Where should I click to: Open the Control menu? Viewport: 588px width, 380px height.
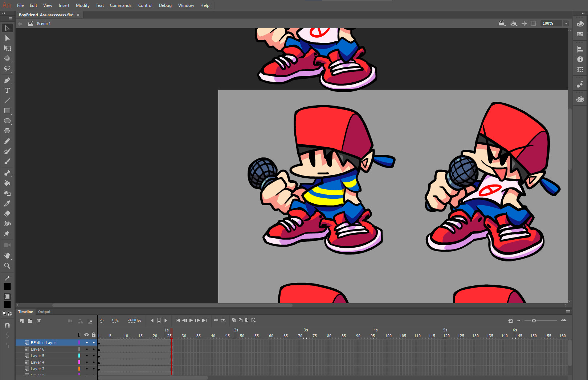pos(145,5)
